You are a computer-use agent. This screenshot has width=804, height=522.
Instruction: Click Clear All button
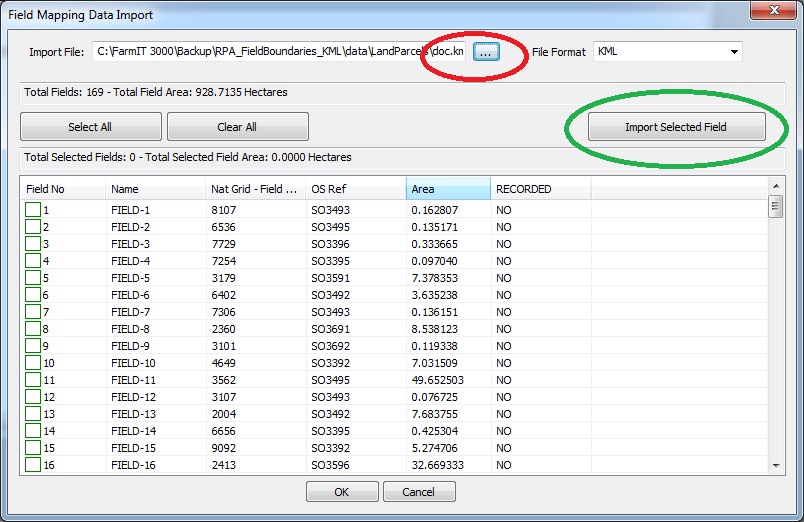[x=237, y=127]
